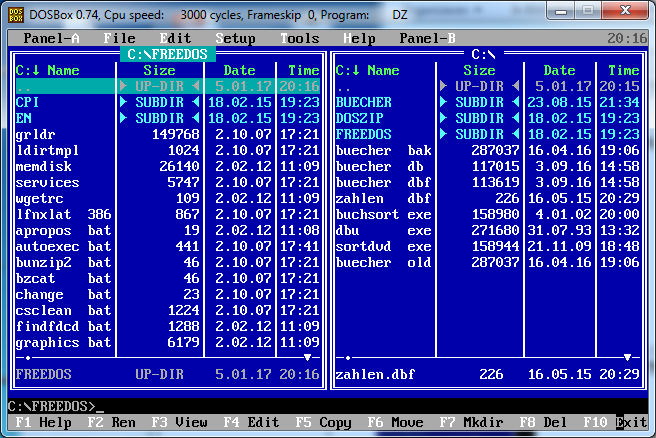Select file 'buecher old' in right panel
The width and height of the screenshot is (656, 438).
pos(488,262)
